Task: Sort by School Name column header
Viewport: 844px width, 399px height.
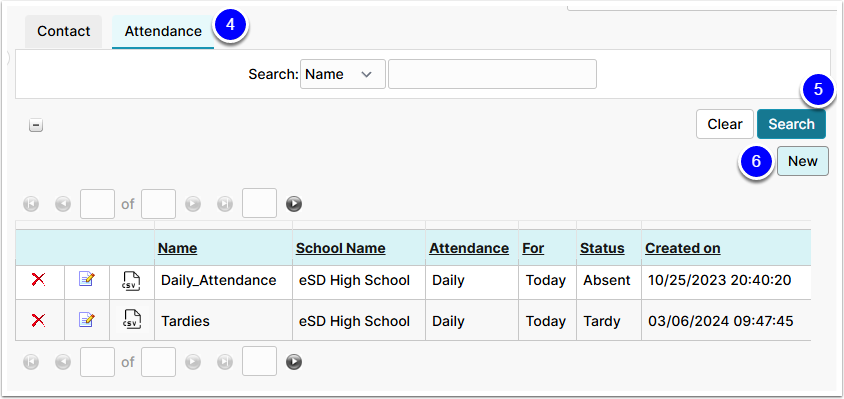Action: click(x=340, y=248)
